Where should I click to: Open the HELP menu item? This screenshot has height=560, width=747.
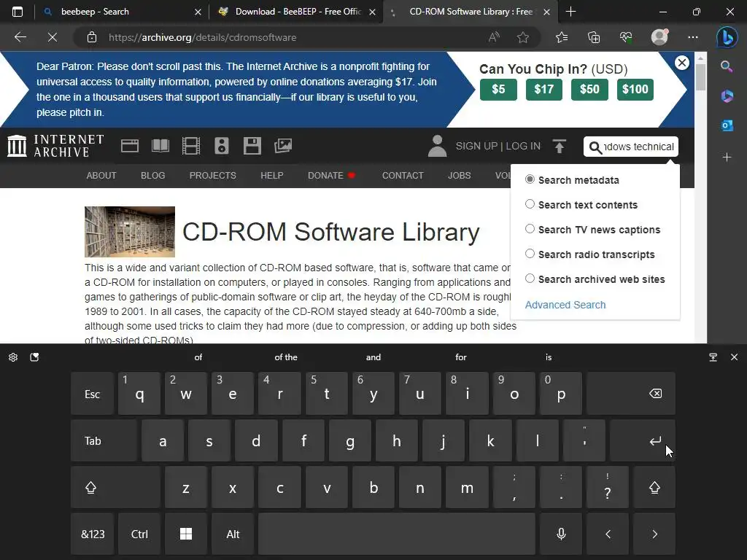[272, 175]
